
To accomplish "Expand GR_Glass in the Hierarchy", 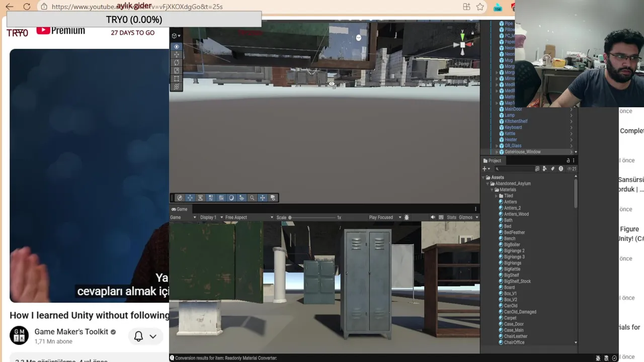I will [497, 146].
